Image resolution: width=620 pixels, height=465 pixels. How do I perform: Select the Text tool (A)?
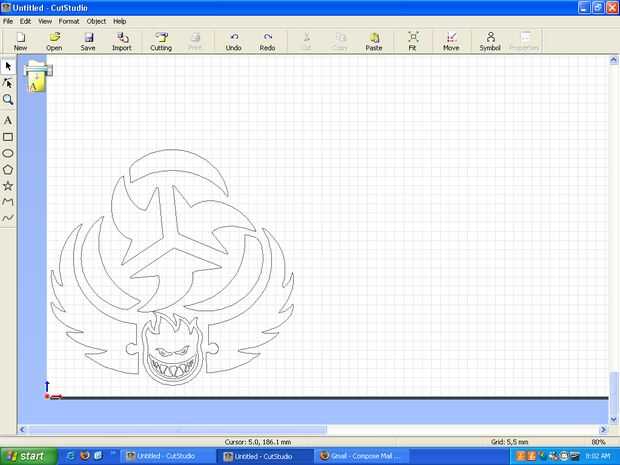[8, 121]
